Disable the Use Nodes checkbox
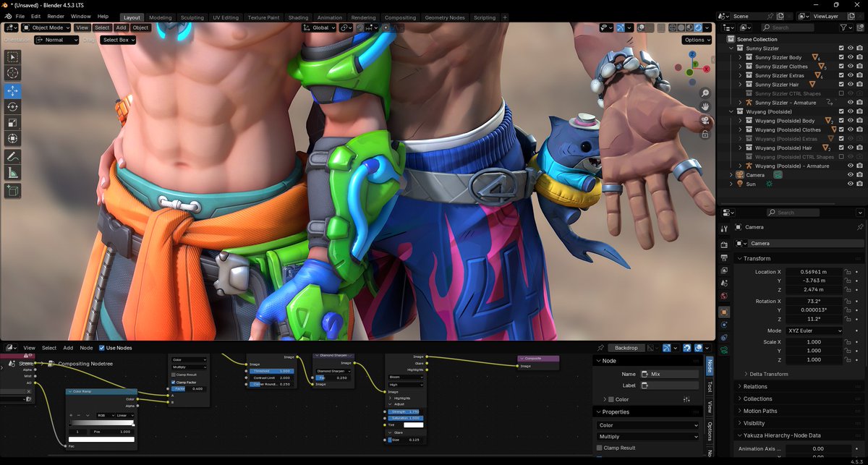This screenshot has height=465, width=868. click(x=102, y=348)
